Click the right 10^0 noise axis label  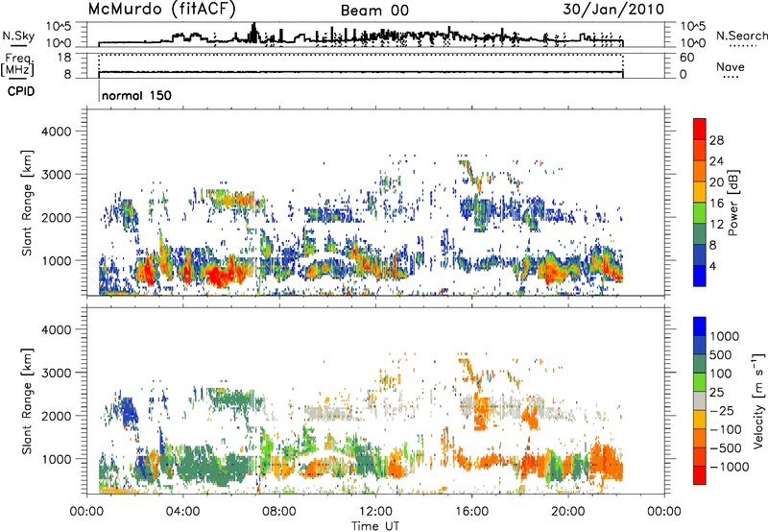[x=692, y=42]
